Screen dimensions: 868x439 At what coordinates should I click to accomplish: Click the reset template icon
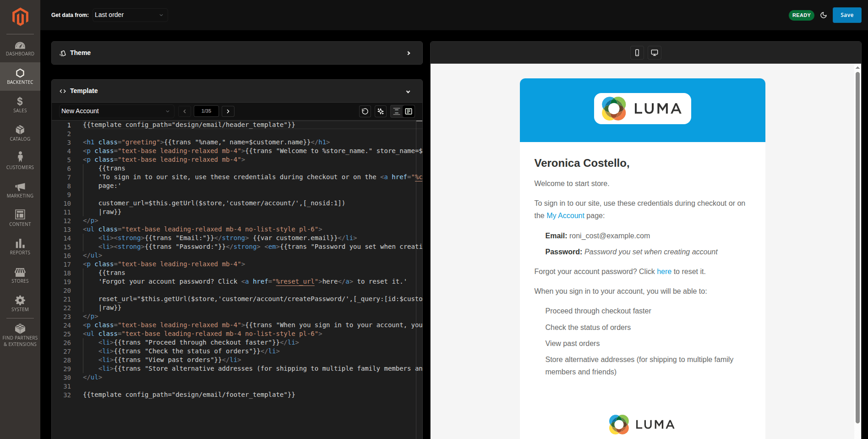[365, 111]
